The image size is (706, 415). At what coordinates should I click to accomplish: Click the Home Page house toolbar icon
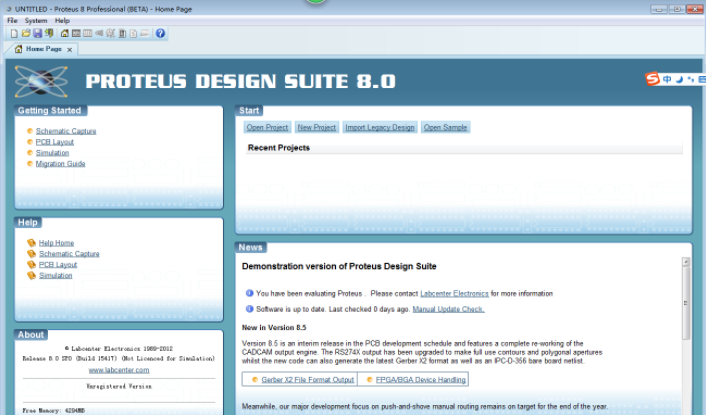[65, 33]
